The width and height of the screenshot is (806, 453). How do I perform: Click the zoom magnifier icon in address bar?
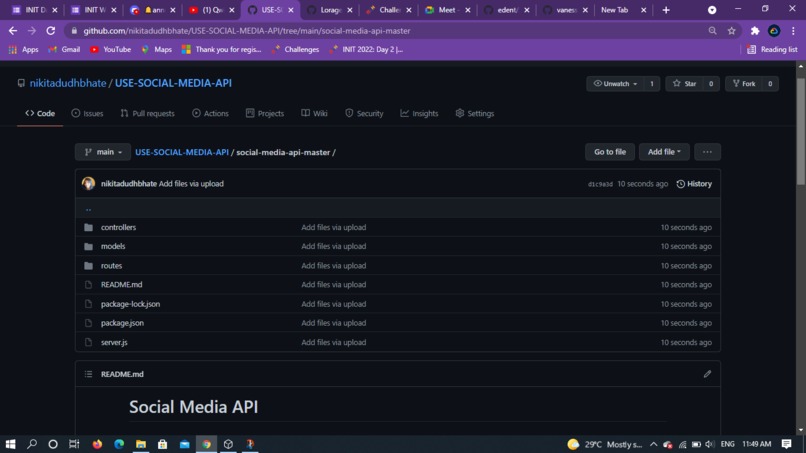tap(712, 31)
